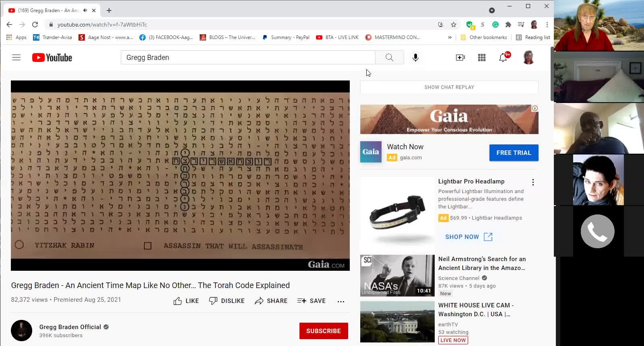Open the Other bookmarks folder
The width and height of the screenshot is (644, 346).
(x=483, y=37)
